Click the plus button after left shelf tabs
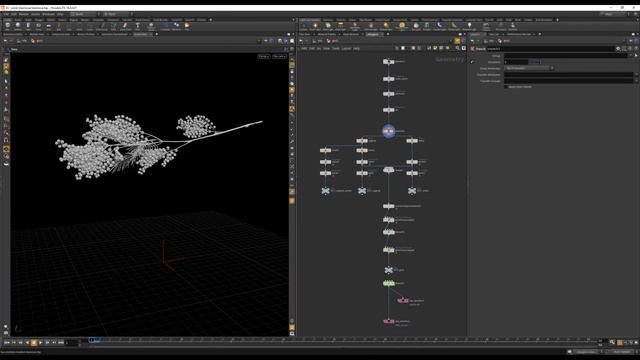This screenshot has height=360, width=640. 211,20
